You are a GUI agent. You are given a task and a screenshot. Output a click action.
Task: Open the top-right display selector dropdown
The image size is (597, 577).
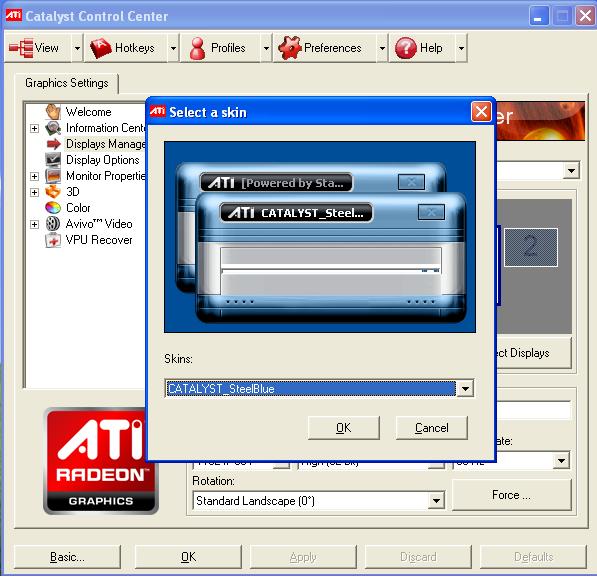click(571, 171)
